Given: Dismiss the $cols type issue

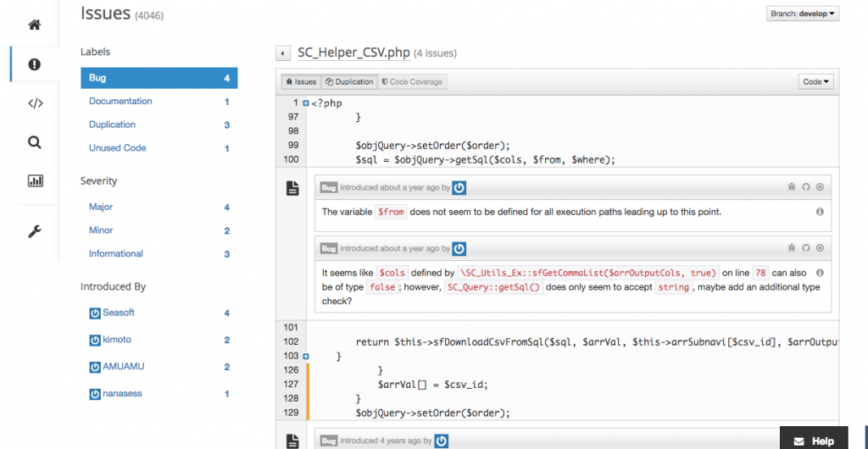Looking at the screenshot, I should pos(821,248).
